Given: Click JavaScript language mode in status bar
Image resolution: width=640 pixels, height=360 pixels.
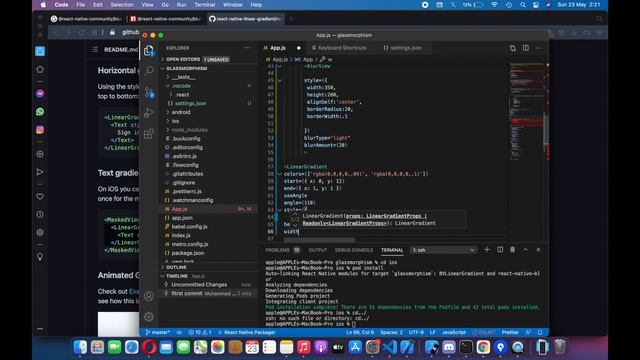Looking at the screenshot, I should click(454, 332).
